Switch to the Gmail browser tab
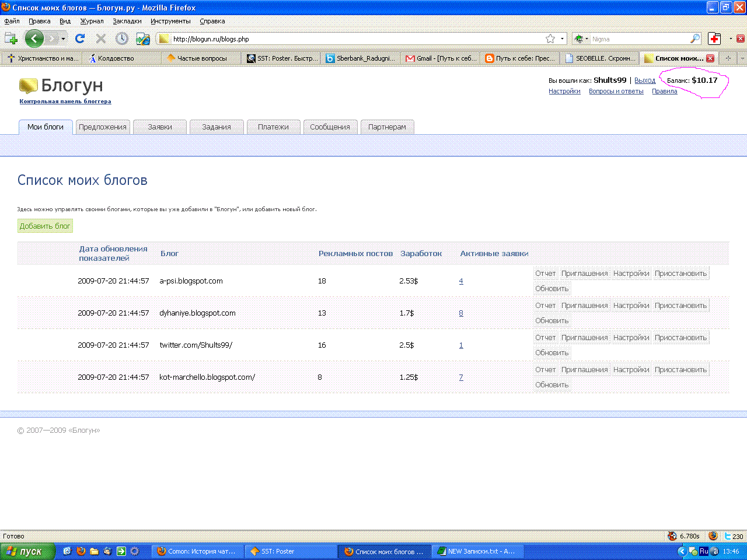Image resolution: width=747 pixels, height=560 pixels. [441, 58]
